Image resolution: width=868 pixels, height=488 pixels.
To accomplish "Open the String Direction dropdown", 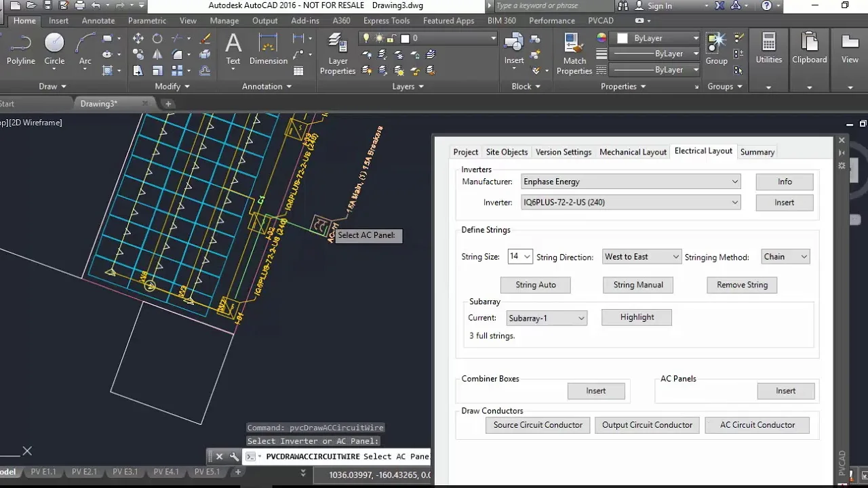I will tap(641, 257).
